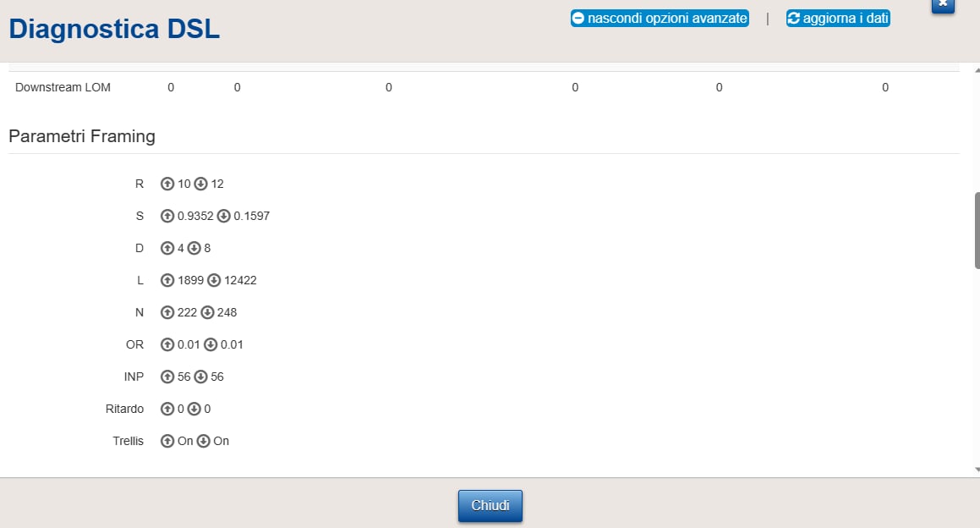Click the upstream arrow icon for R
The width and height of the screenshot is (980, 528).
(167, 184)
